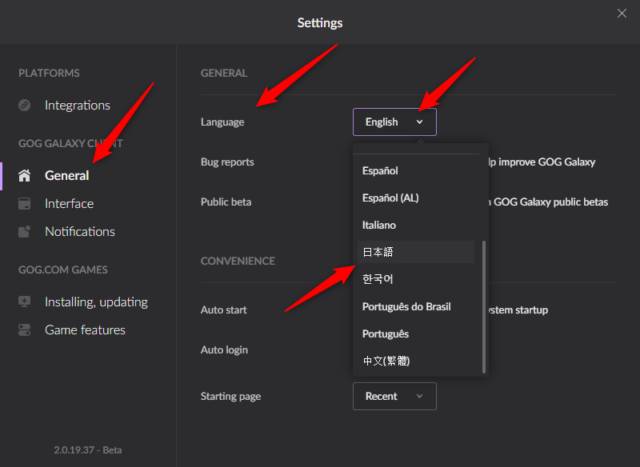Viewport: 640px width, 467px height.
Task: Click the Installing, updating icon
Action: (25, 302)
